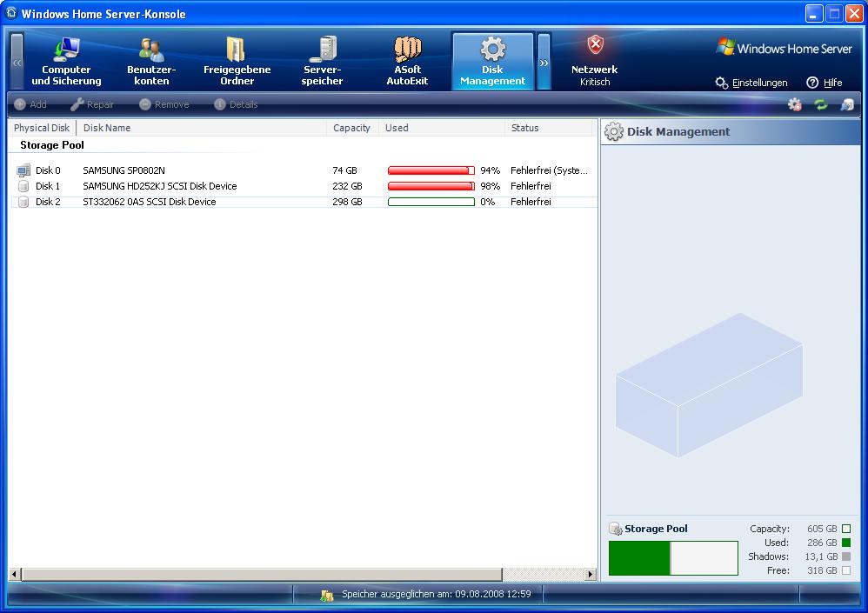Click the 74 GB capacity cell
Screen dimensions: 868x613
point(345,170)
